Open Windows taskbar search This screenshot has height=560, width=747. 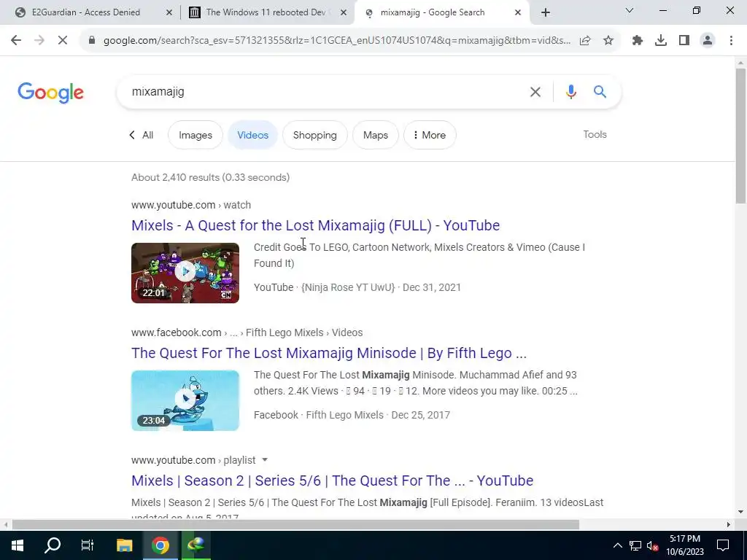[x=53, y=545]
